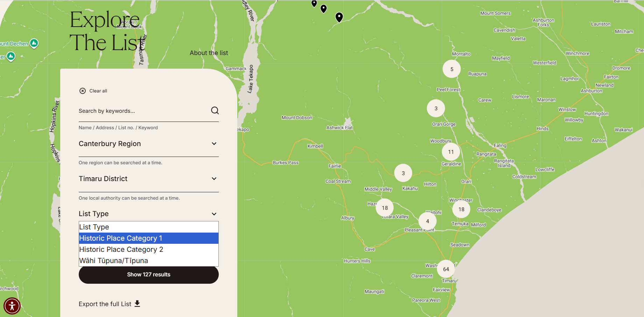Click the green mountain marker near Mount Dechen
Image resolution: width=644 pixels, height=317 pixels.
(34, 43)
